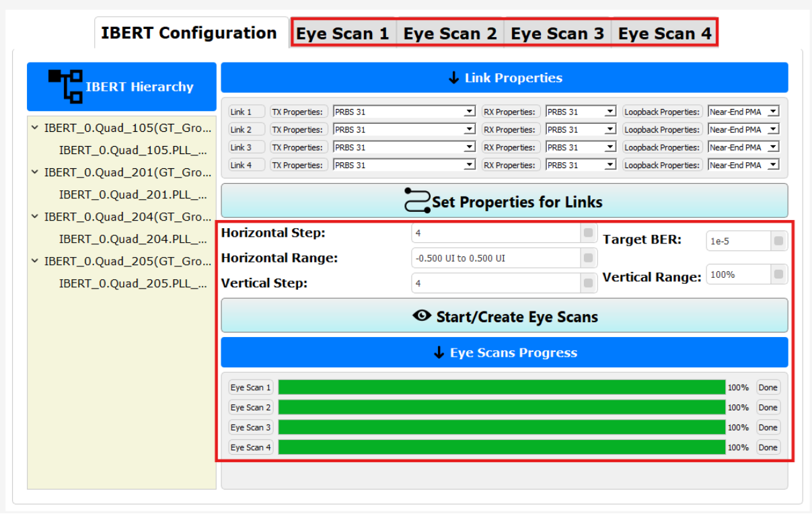Click Done status for Eye Scan 2
The image size is (812, 514).
(768, 407)
